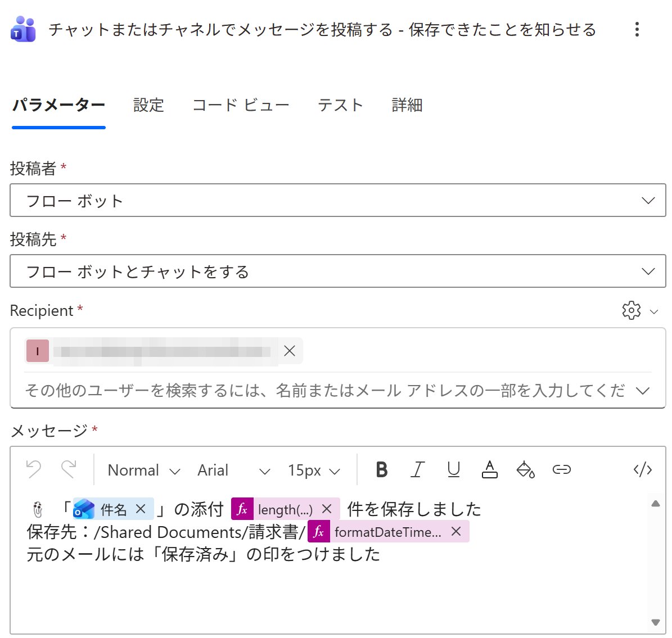Screen dimensions: 672x638
Task: Click the length(...) expression token
Action: coord(286,509)
